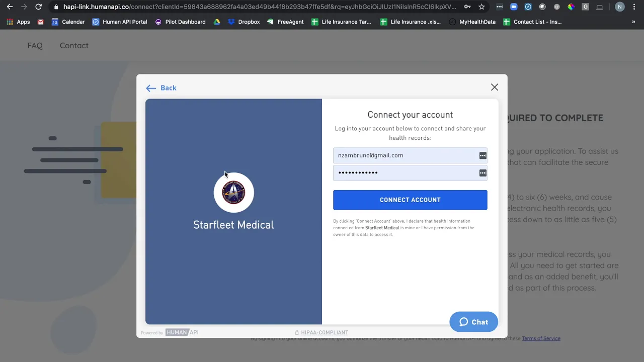Click the gray U extension icon
Screen dimensions: 644x362
[556, 7]
